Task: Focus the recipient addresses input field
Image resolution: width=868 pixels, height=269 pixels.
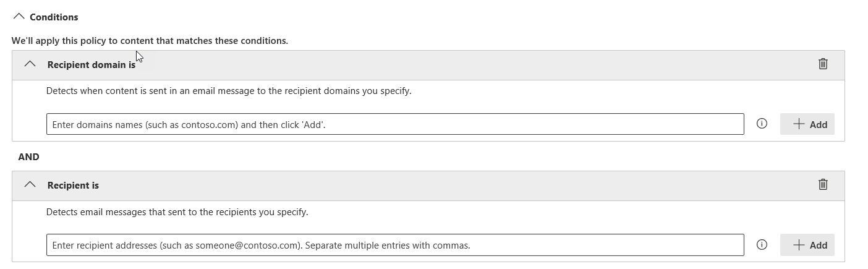Action: tap(394, 245)
